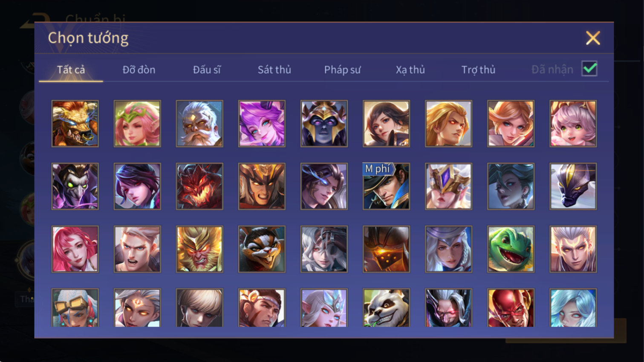644x362 pixels.
Task: Choose the panda hero portrait
Action: [386, 308]
